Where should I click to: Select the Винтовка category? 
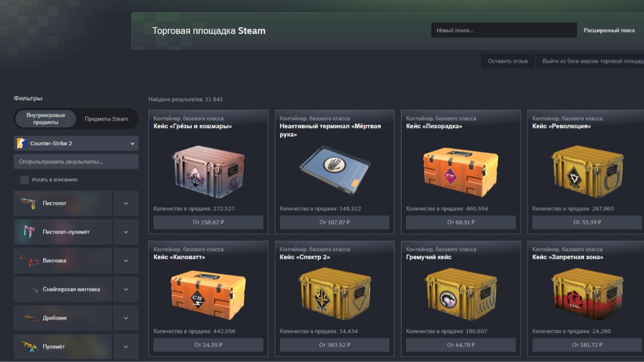tap(62, 261)
